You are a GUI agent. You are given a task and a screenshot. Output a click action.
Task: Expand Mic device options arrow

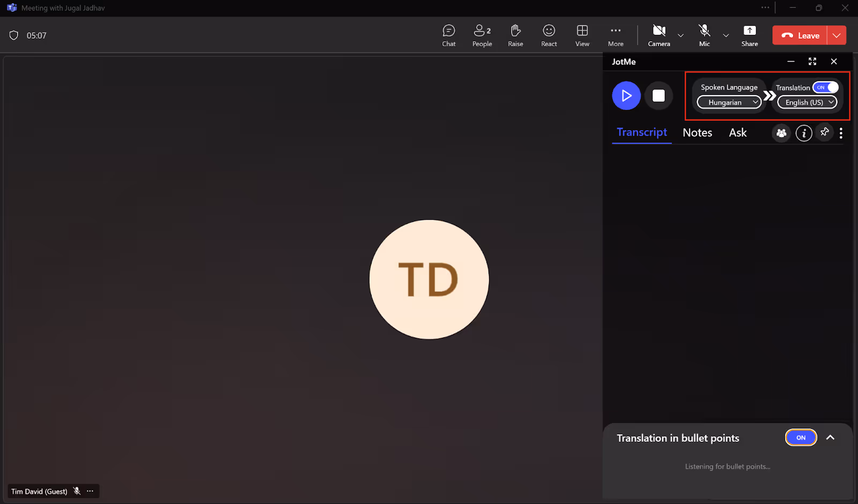coord(726,35)
